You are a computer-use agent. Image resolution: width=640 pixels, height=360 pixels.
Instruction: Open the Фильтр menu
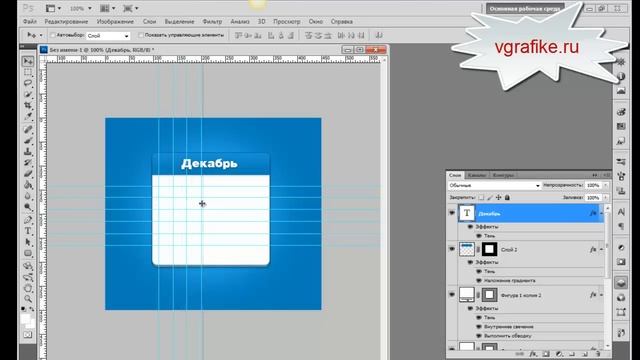pos(212,22)
